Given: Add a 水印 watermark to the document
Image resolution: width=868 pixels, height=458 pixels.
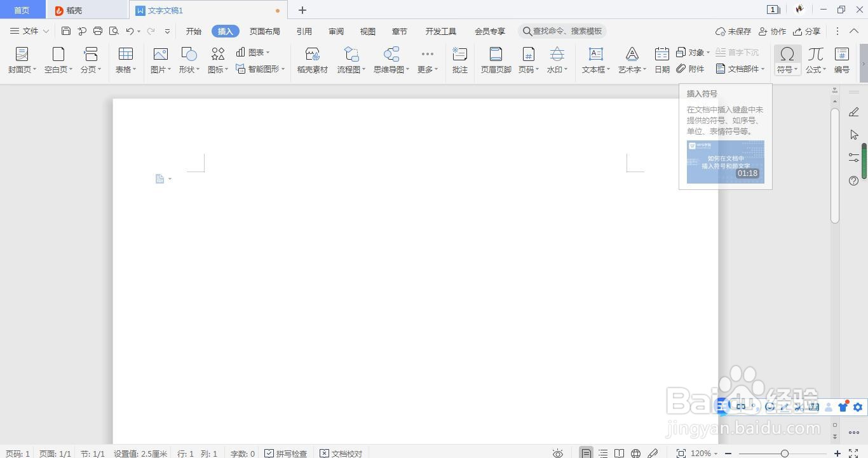Looking at the screenshot, I should [x=555, y=60].
